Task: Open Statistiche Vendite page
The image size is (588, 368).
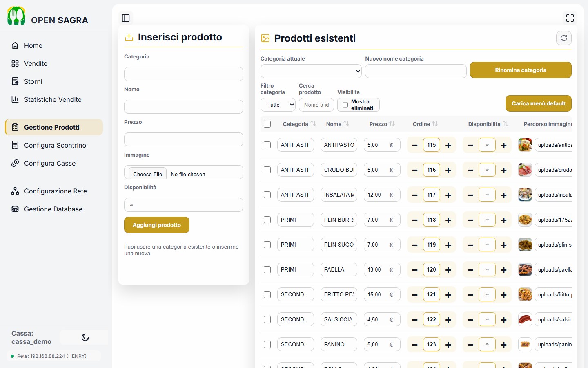Action: click(x=54, y=99)
